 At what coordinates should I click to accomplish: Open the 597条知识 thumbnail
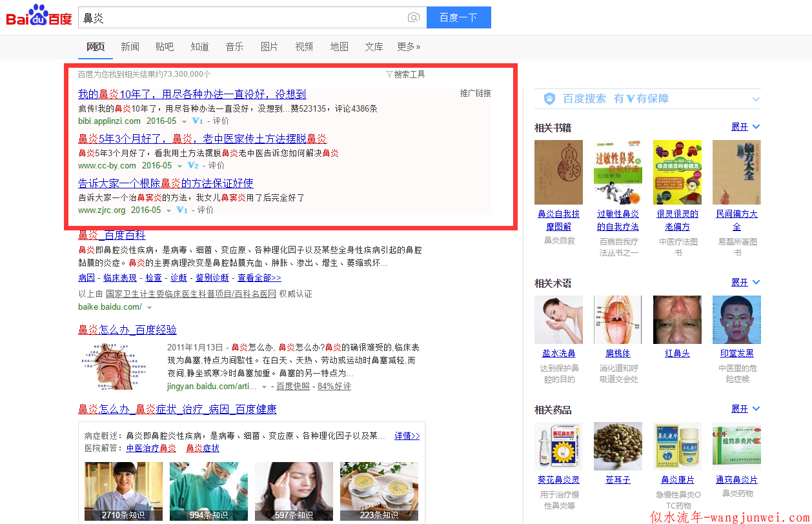[x=294, y=492]
